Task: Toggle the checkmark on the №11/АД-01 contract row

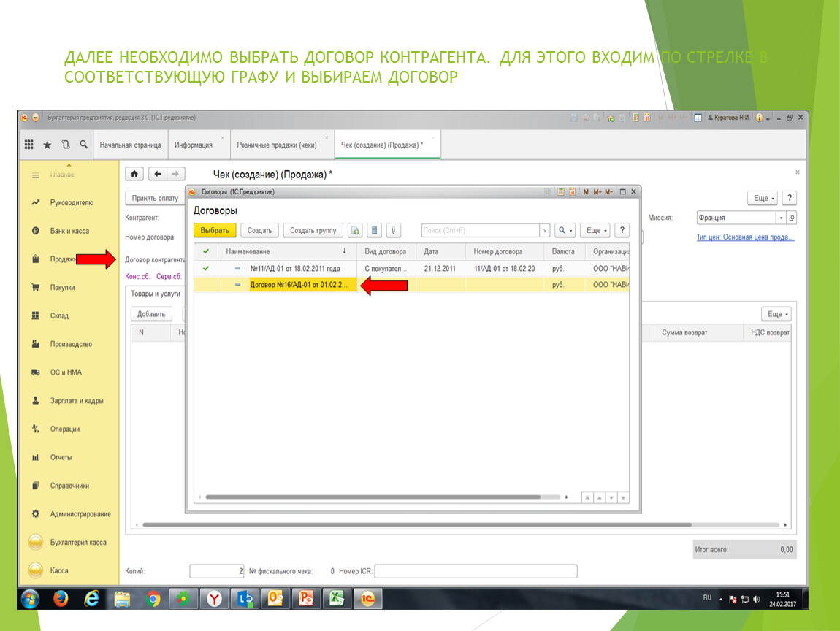Action: point(206,268)
